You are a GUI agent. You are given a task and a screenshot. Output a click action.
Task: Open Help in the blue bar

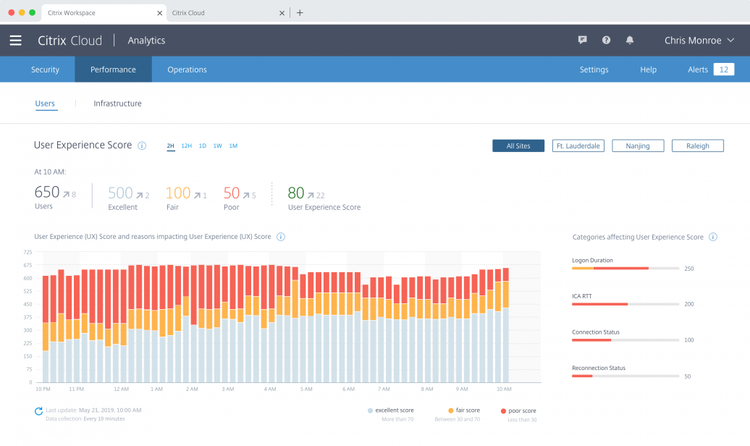tap(648, 69)
